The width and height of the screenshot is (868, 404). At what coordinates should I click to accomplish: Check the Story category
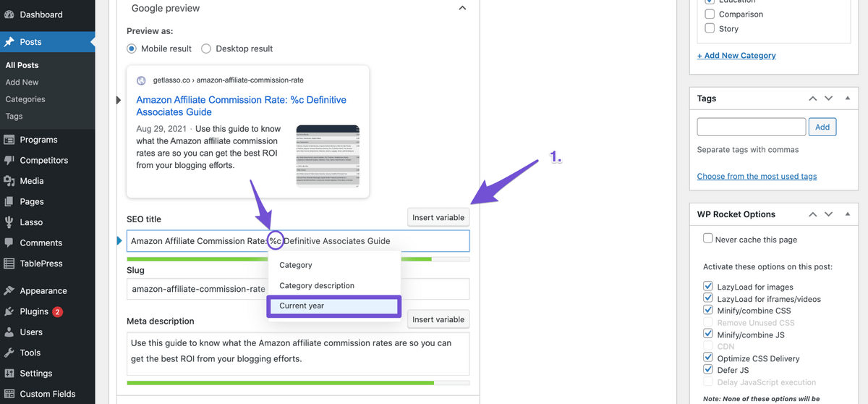pos(710,28)
